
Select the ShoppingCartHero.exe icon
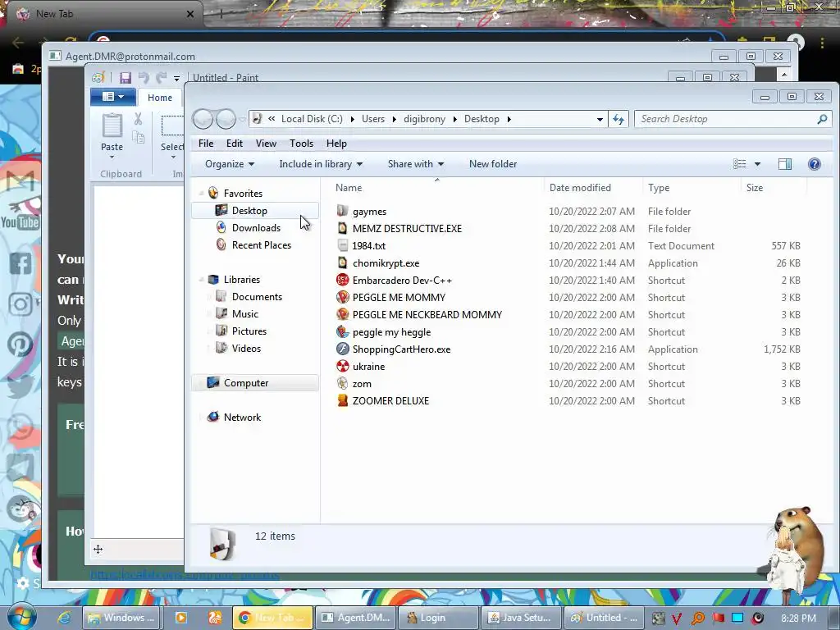click(x=342, y=349)
